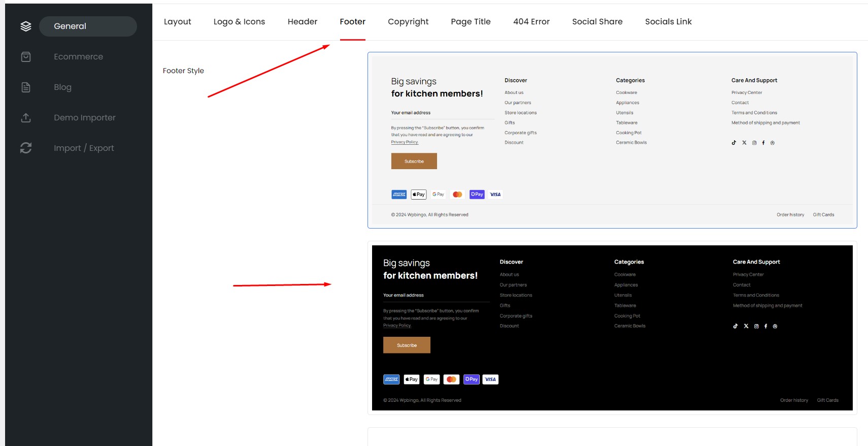Select the light footer style option
This screenshot has height=446, width=868.
tap(612, 140)
